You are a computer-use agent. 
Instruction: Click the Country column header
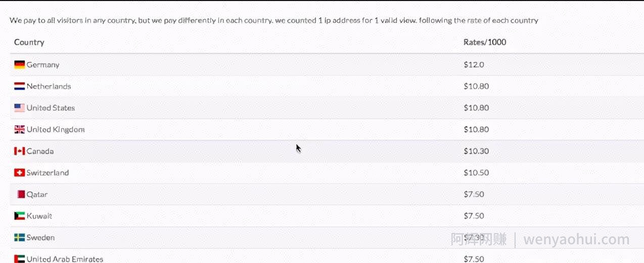point(29,42)
